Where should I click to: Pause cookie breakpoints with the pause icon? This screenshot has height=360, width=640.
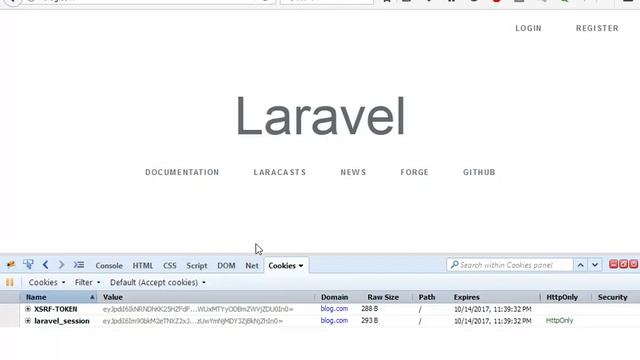[x=9, y=282]
